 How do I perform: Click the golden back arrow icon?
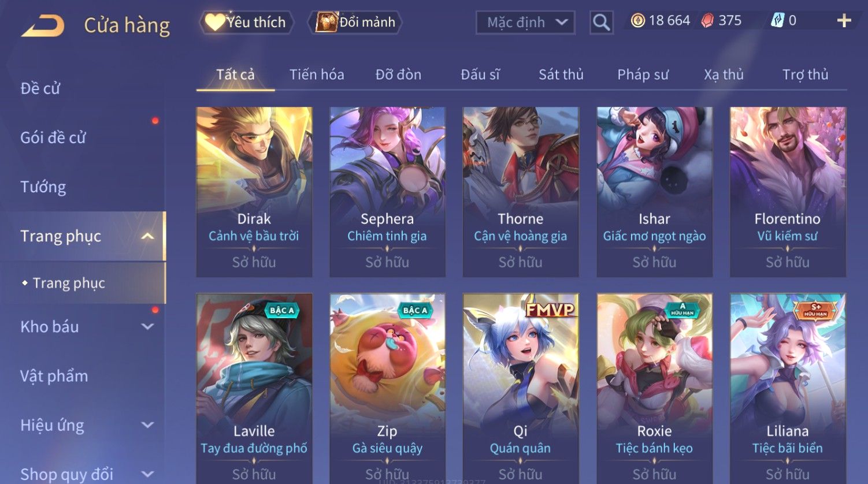43,26
